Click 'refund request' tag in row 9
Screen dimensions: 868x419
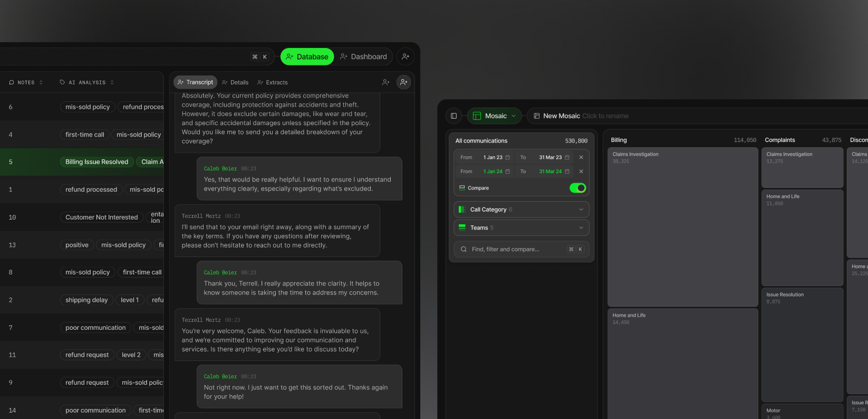pyautogui.click(x=87, y=383)
